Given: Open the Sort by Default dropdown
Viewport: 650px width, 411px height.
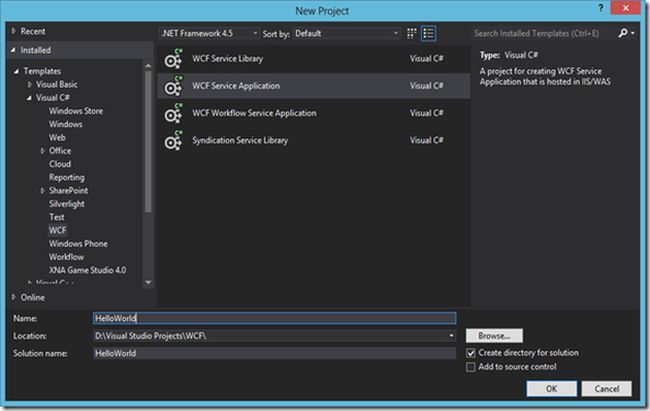Looking at the screenshot, I should click(x=347, y=34).
